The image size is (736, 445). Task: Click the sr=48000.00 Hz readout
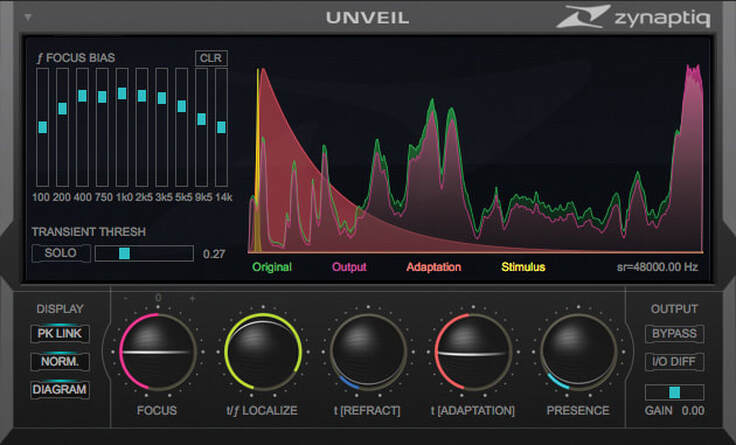point(657,267)
